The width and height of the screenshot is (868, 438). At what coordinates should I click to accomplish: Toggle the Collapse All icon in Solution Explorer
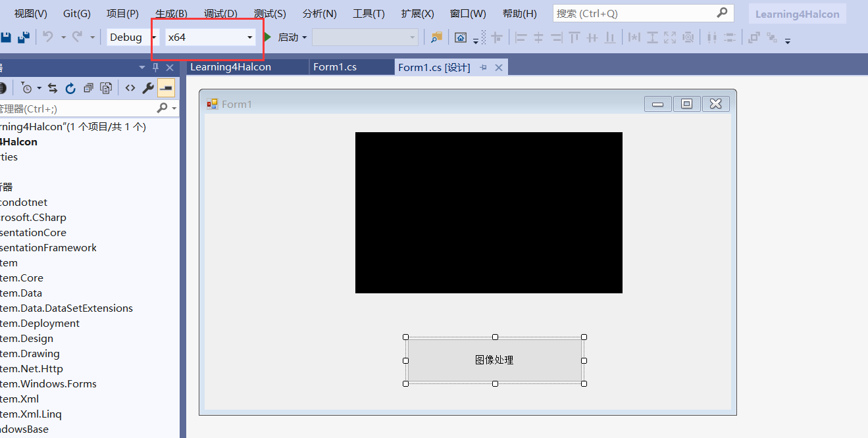[88, 87]
